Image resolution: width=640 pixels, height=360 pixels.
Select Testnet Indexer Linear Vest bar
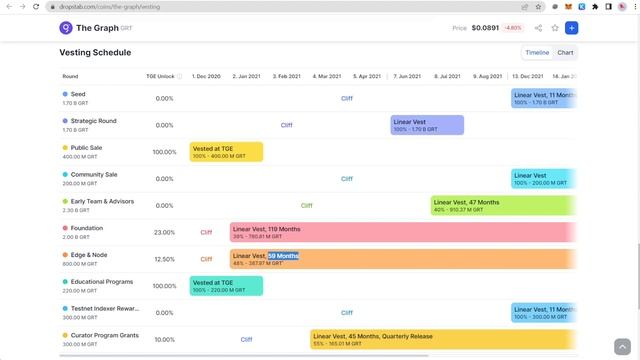point(544,313)
